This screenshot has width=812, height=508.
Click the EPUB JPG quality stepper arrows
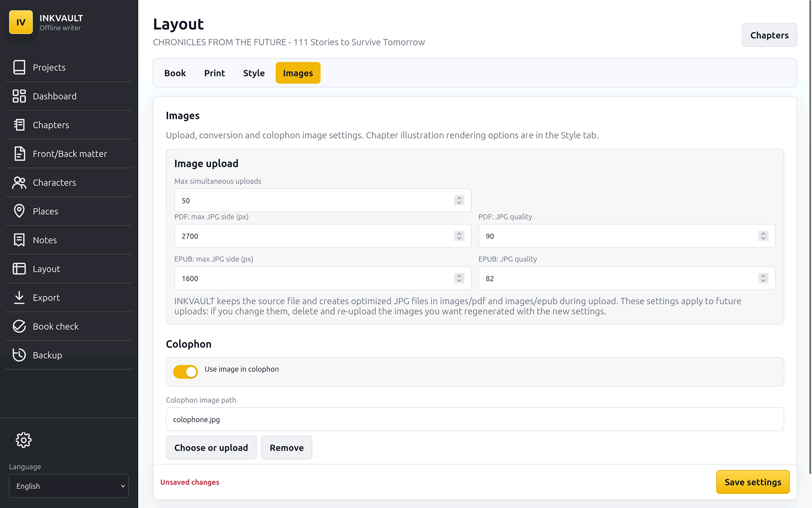click(763, 278)
